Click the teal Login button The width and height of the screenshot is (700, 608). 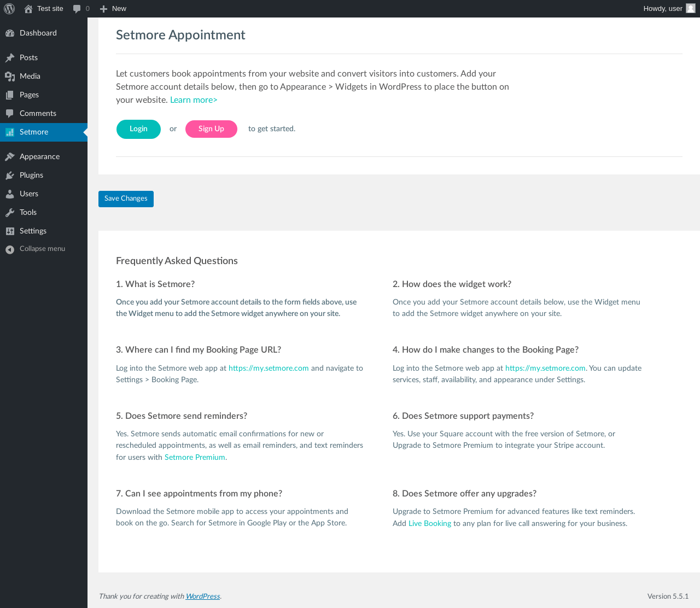pyautogui.click(x=138, y=129)
